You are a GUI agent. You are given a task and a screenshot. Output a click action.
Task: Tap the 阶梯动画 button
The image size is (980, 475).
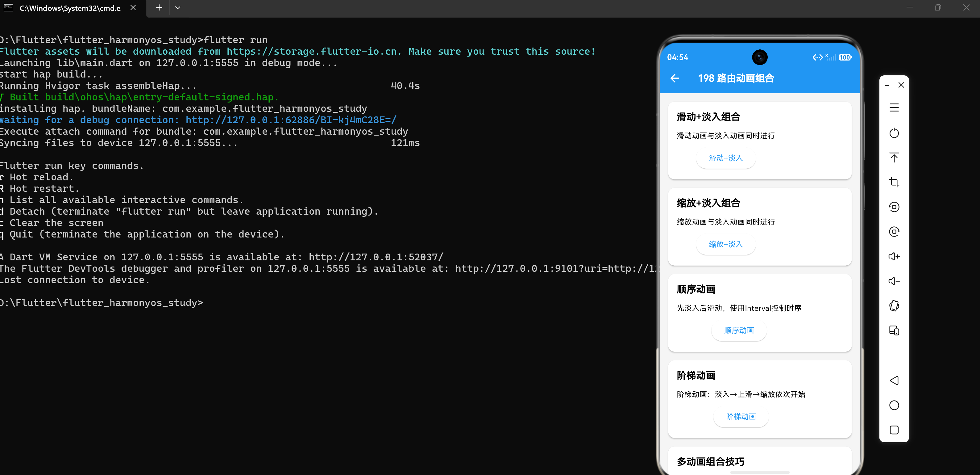(741, 417)
